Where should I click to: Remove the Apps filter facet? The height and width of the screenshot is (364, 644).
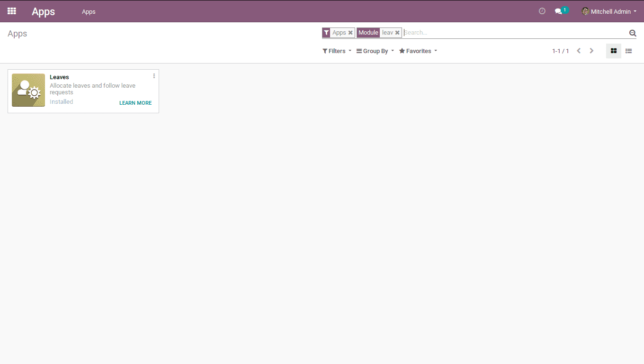click(350, 33)
